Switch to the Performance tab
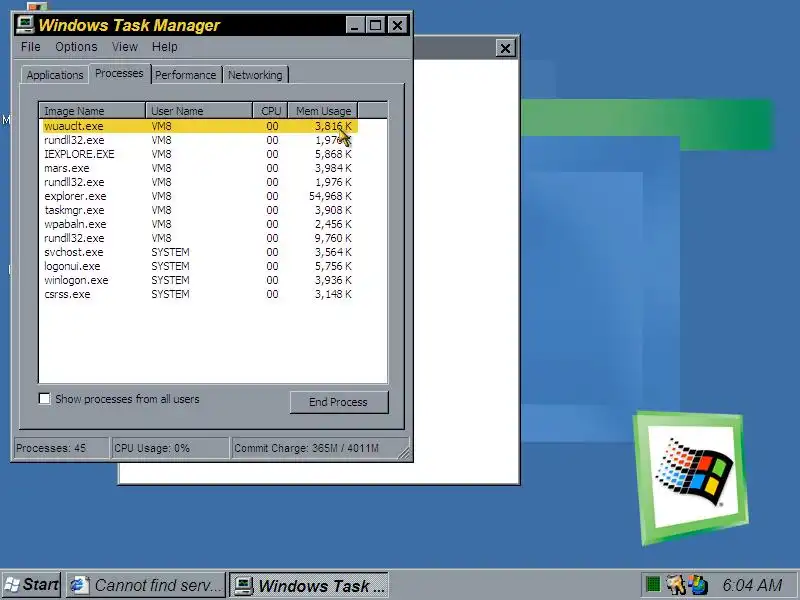 [186, 75]
